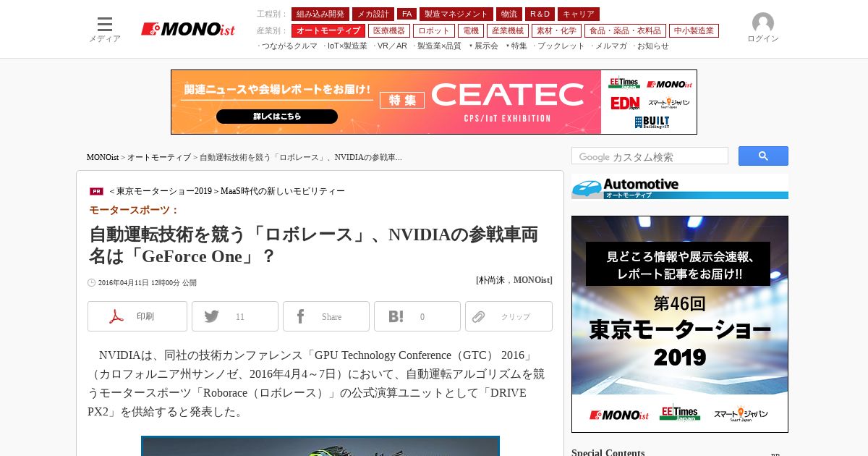
Task: Click the ログイン user avatar icon
Action: tap(763, 23)
